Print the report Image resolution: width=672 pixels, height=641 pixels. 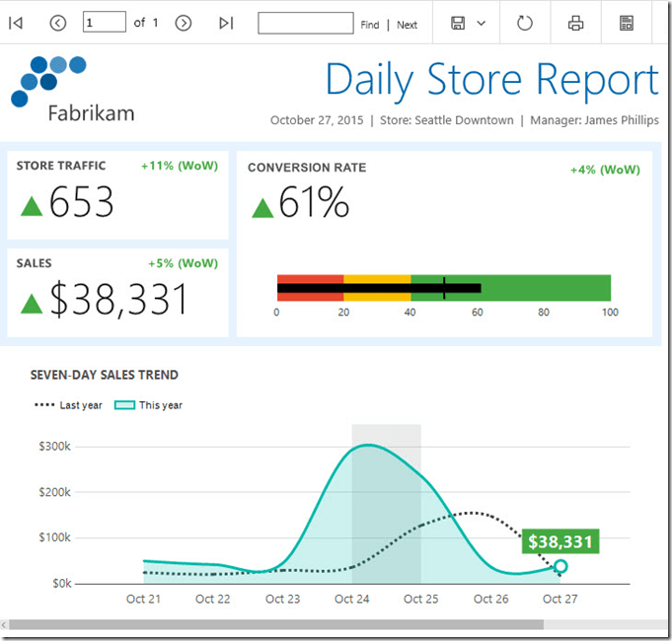point(576,23)
